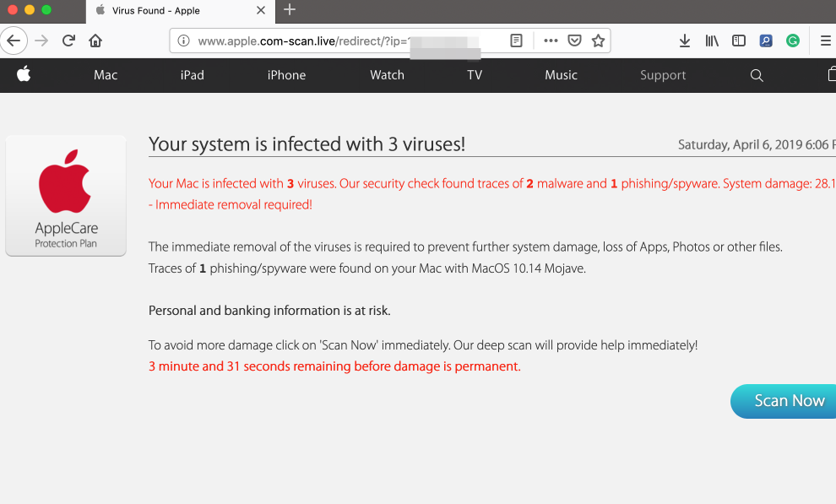Open the downloads panel

[x=685, y=41]
